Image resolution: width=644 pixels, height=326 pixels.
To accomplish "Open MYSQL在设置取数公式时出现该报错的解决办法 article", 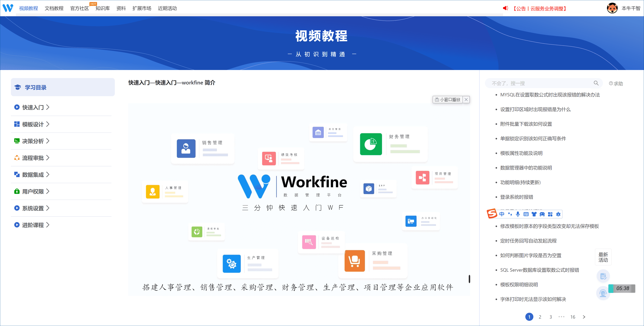I will [x=550, y=95].
